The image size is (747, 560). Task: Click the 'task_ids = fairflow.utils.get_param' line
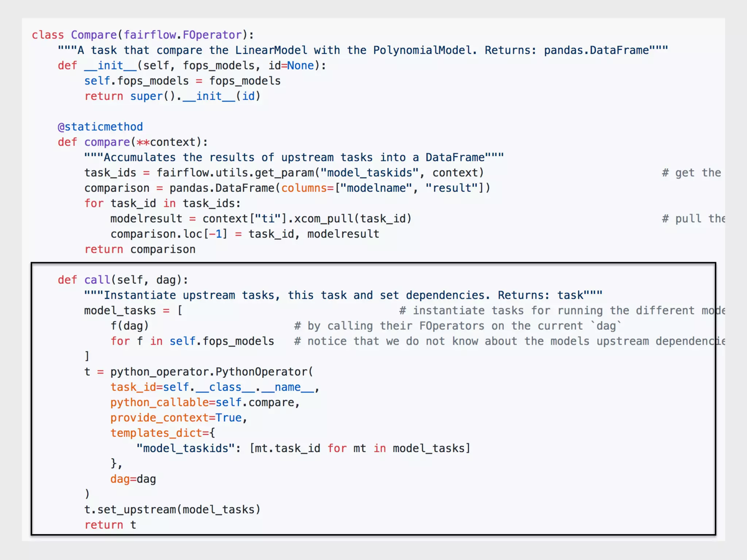pyautogui.click(x=284, y=173)
